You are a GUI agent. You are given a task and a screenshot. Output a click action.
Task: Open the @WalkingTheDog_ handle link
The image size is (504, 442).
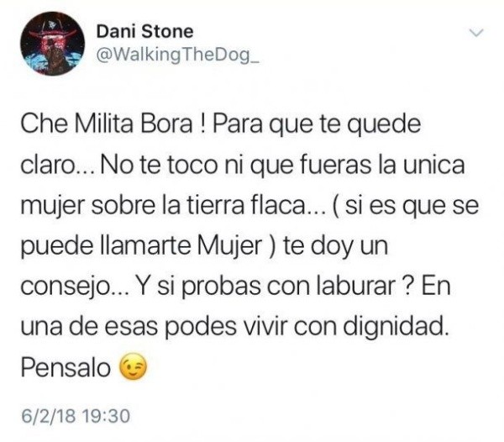click(x=177, y=55)
